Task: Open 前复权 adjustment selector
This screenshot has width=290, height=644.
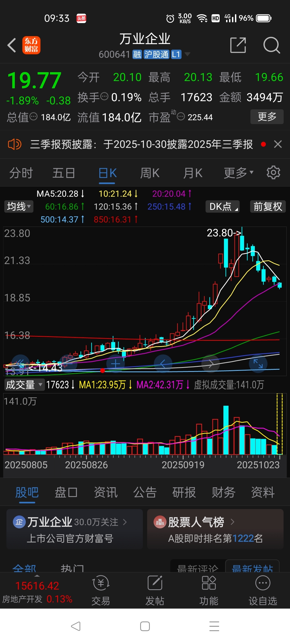Action: 268,207
